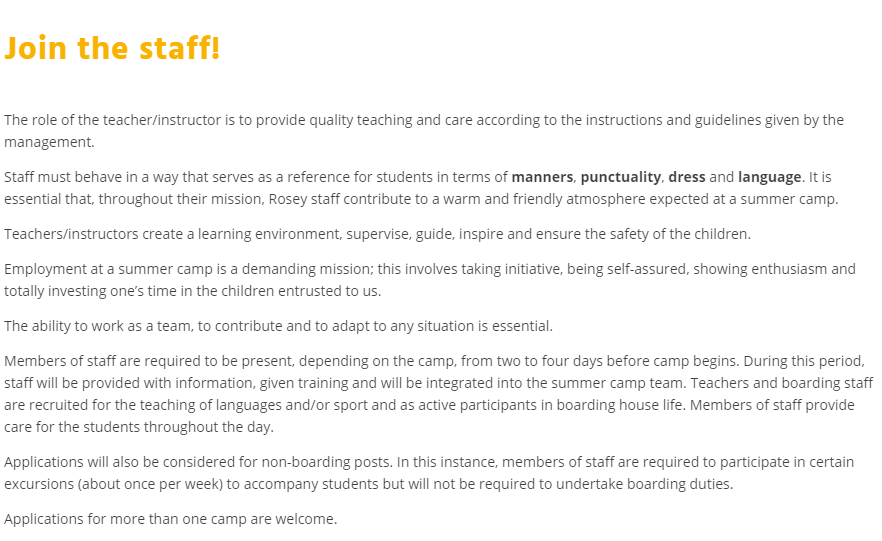This screenshot has height=541, width=882.
Task: Click the sentence "The ability to work as a team"
Action: (278, 326)
